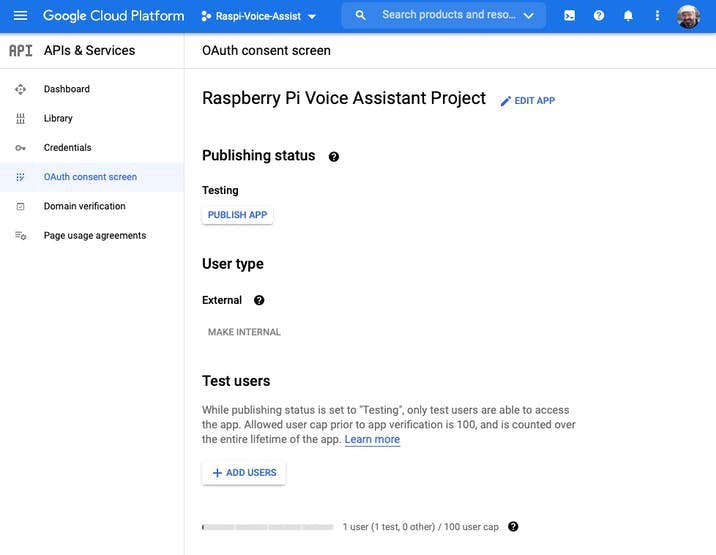The width and height of the screenshot is (716, 555).
Task: Open the three-dot settings menu
Action: click(657, 16)
